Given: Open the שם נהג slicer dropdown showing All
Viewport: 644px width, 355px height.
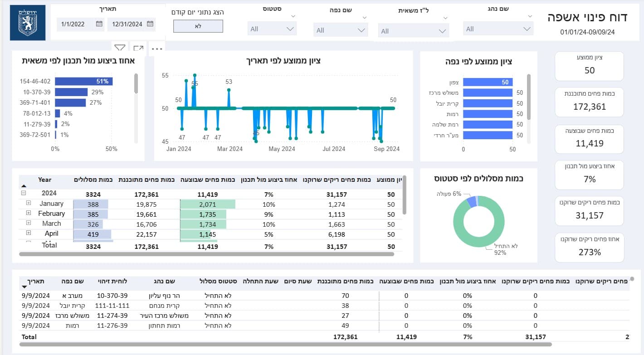Looking at the screenshot, I should pyautogui.click(x=498, y=29).
